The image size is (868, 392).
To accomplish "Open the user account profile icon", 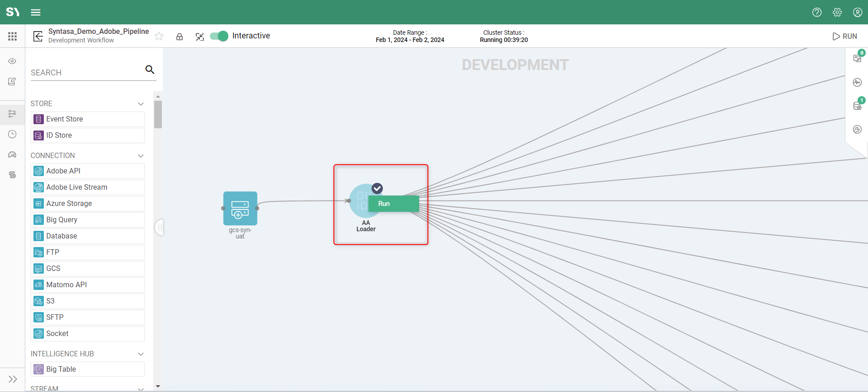I will 857,12.
